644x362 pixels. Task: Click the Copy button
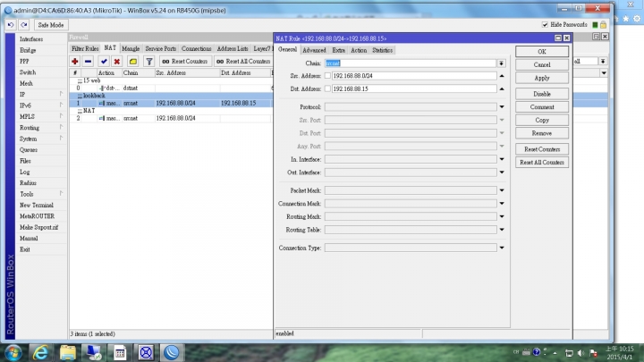pos(542,121)
